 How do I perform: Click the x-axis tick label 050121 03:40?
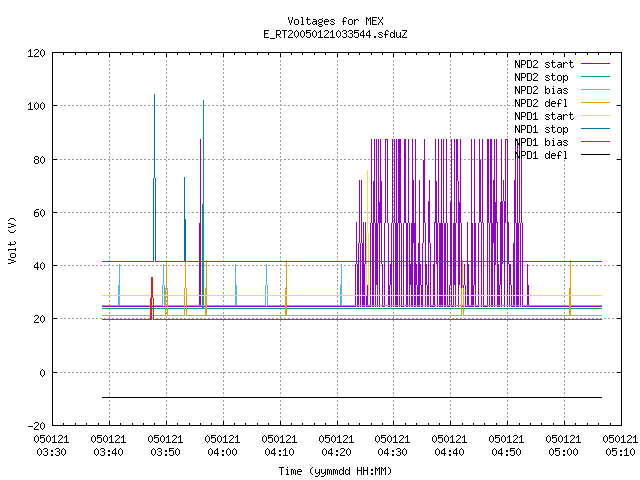point(109,446)
